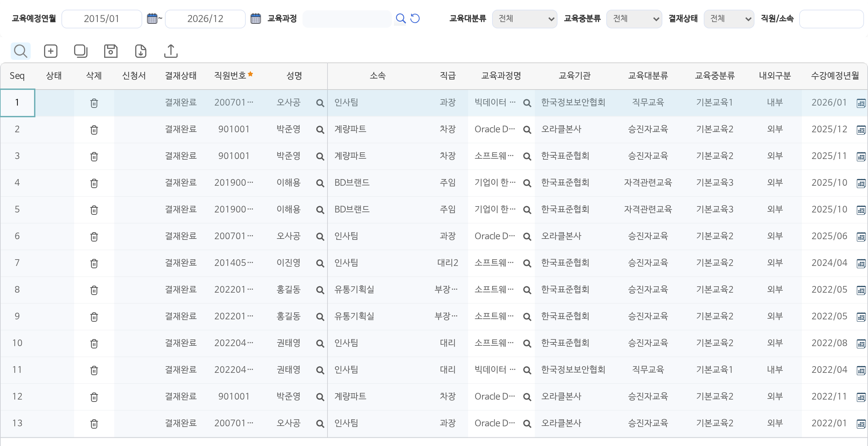Viewport: 868px width, 446px height.
Task: Search course lookup in row 8 소프트웨
Action: [x=527, y=290]
